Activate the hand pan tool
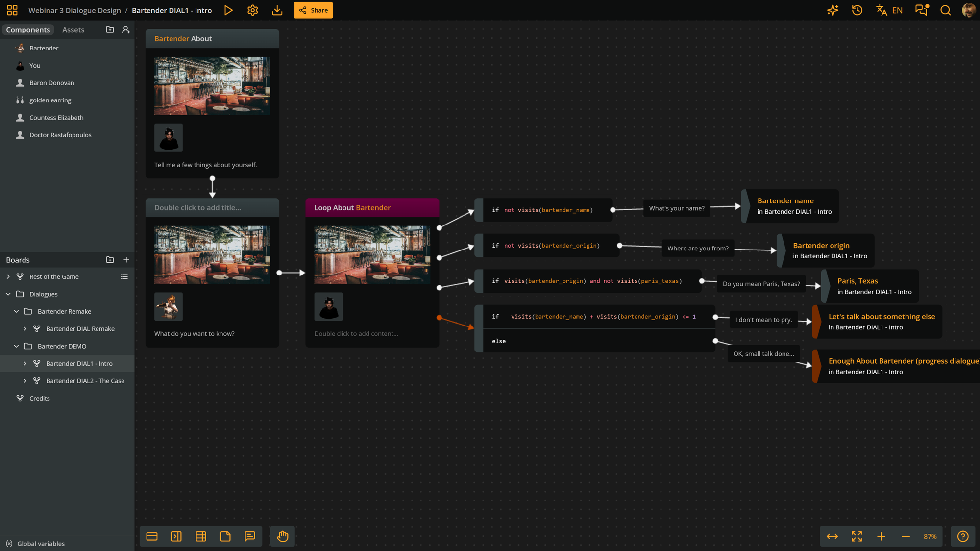 (283, 536)
